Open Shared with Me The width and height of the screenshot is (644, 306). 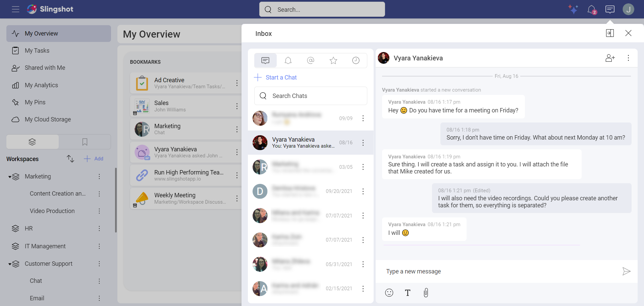[59, 68]
